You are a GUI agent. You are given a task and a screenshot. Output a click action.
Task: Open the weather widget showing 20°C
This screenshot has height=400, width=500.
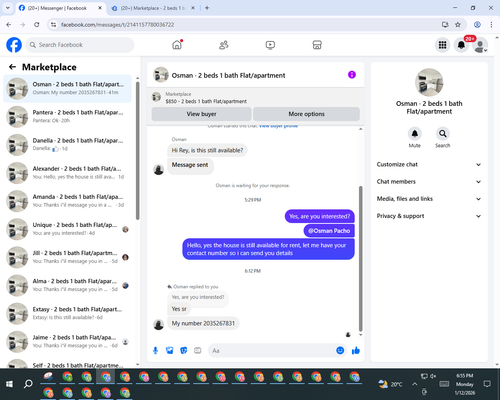pos(390,384)
